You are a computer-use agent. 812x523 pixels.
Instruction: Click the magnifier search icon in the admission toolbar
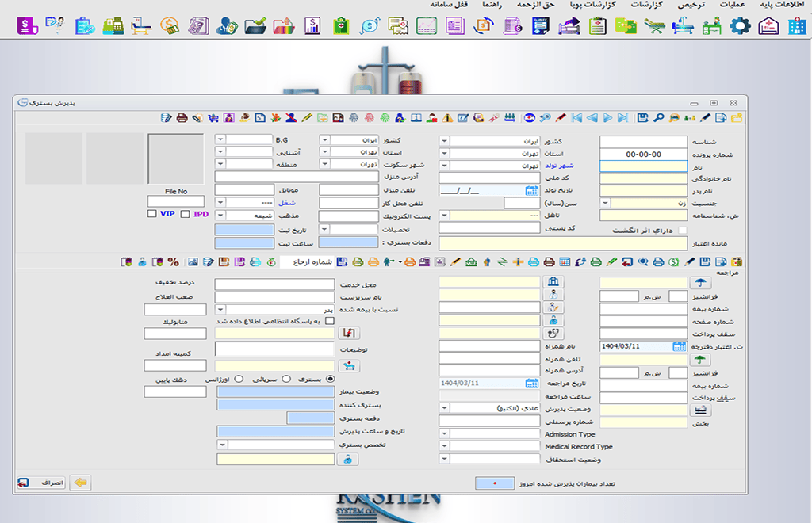[658, 118]
